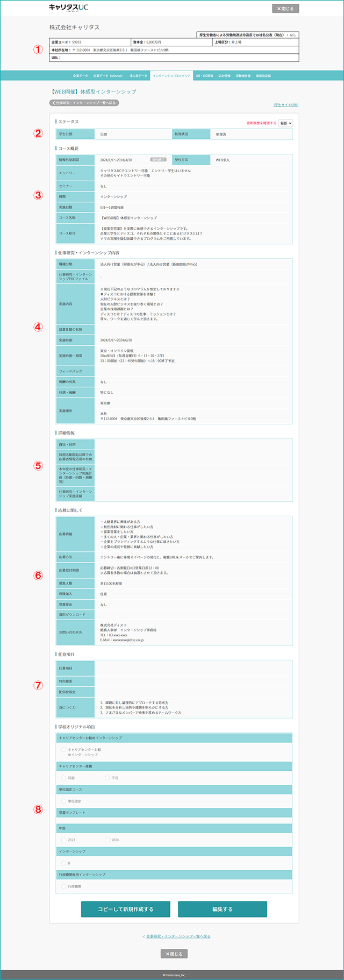The height and width of the screenshot is (980, 344).
Task: Open the 企業データ tab
Action: (80, 76)
